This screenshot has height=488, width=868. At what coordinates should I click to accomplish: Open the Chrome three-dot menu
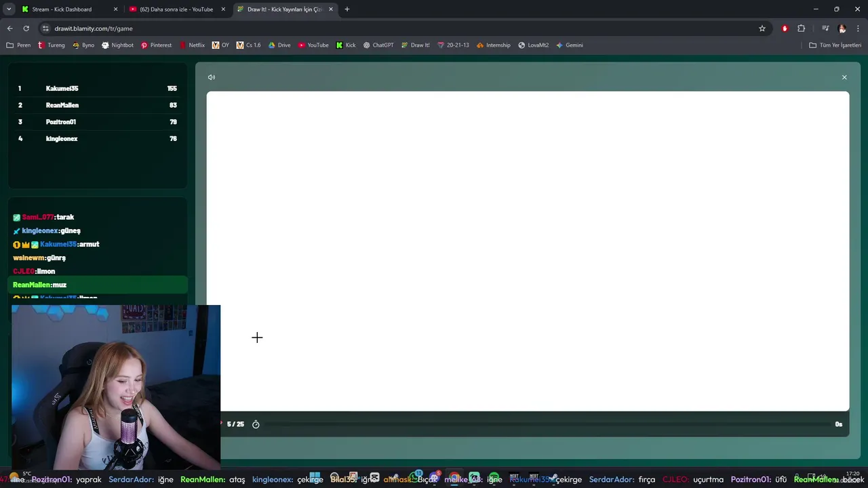857,28
